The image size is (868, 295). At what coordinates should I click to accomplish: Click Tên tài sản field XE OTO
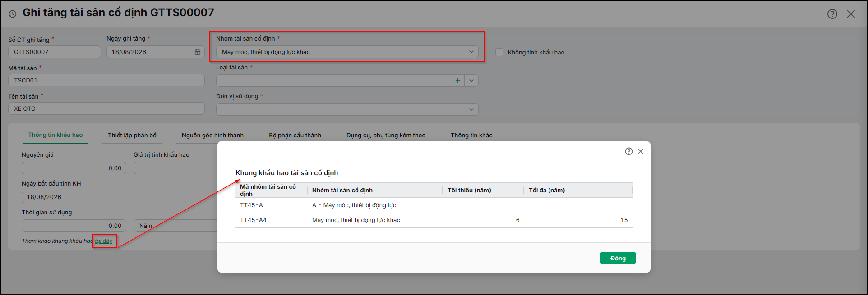[x=106, y=109]
